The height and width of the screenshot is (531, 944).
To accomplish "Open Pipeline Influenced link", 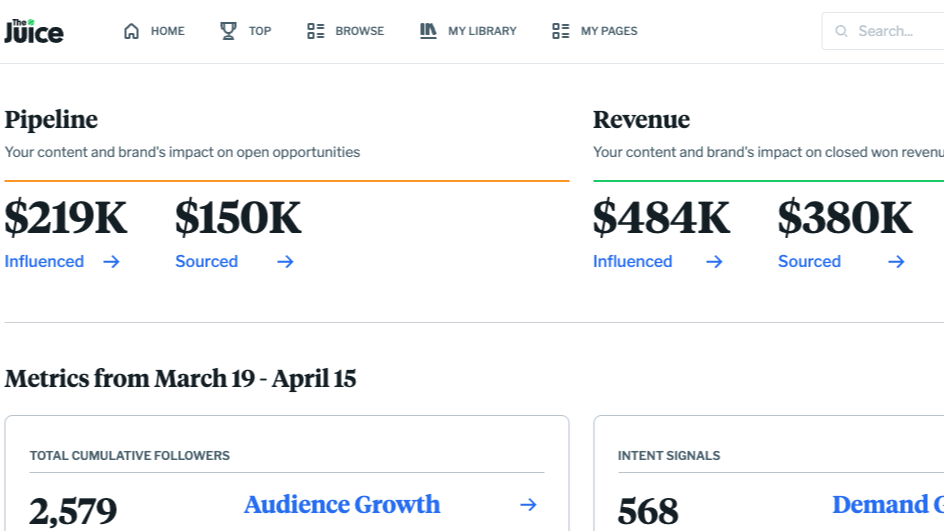I will click(x=44, y=262).
